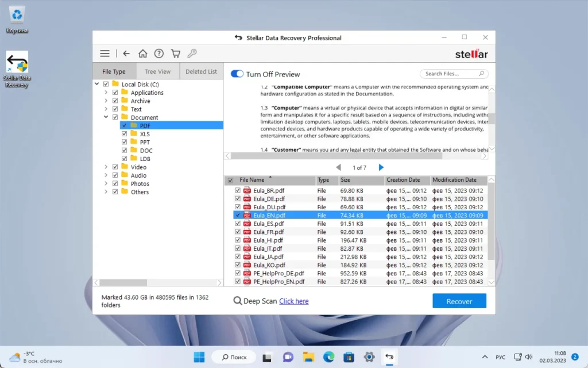Sort by Creation Date column header
Screen dimensions: 588x368
(x=408, y=180)
